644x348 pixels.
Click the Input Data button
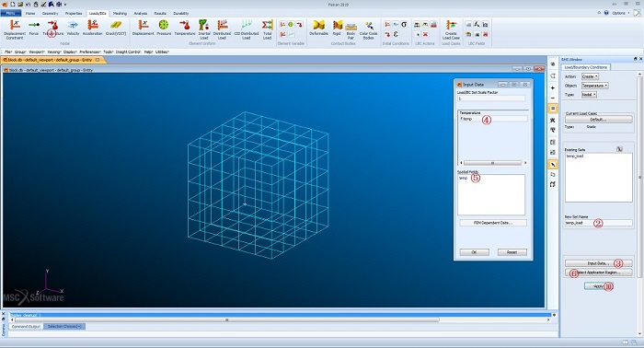pyautogui.click(x=598, y=263)
